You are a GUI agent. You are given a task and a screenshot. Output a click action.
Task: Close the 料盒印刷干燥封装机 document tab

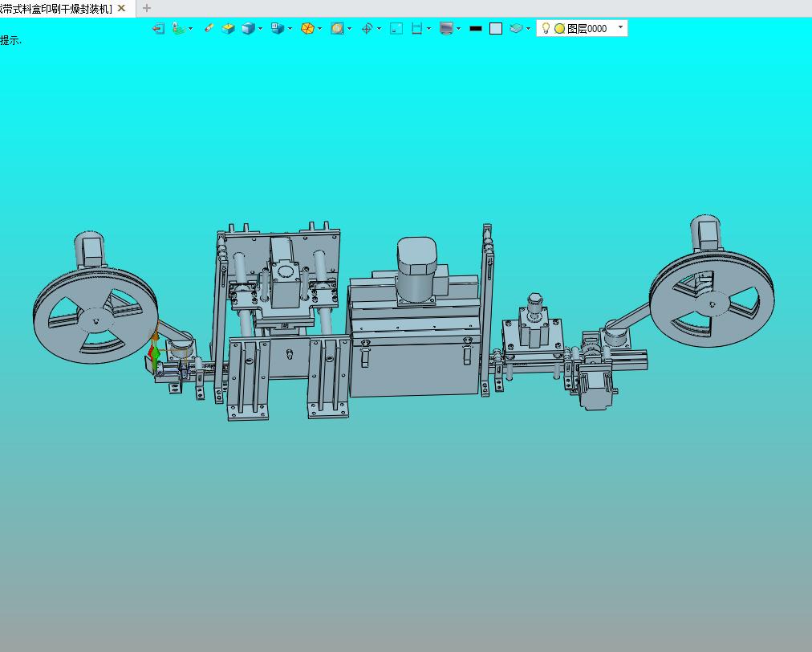coord(122,8)
